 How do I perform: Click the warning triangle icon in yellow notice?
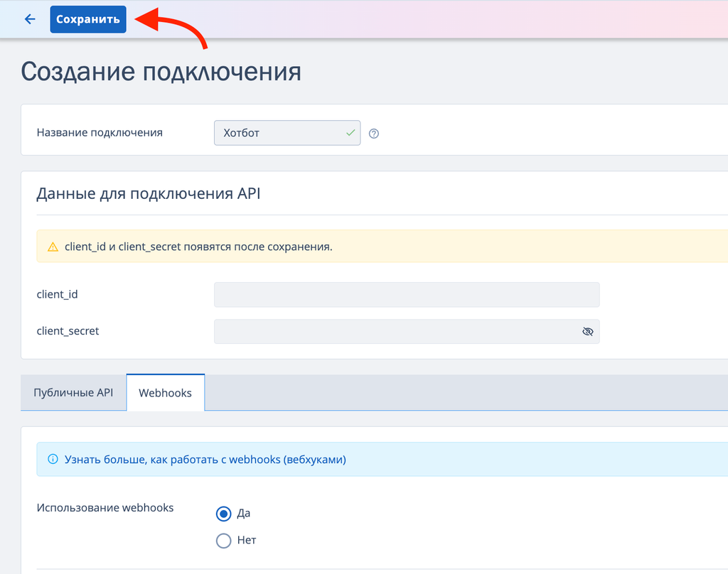pos(53,247)
